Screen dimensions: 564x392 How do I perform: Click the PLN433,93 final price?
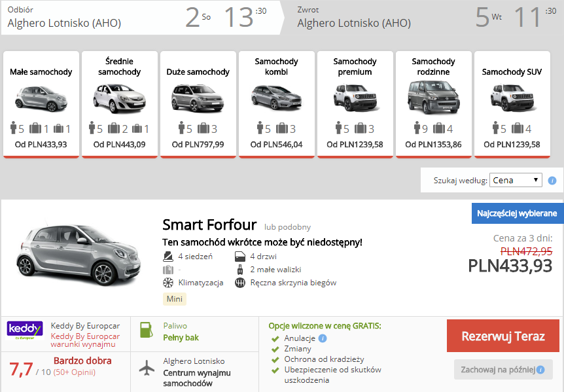[x=510, y=266]
